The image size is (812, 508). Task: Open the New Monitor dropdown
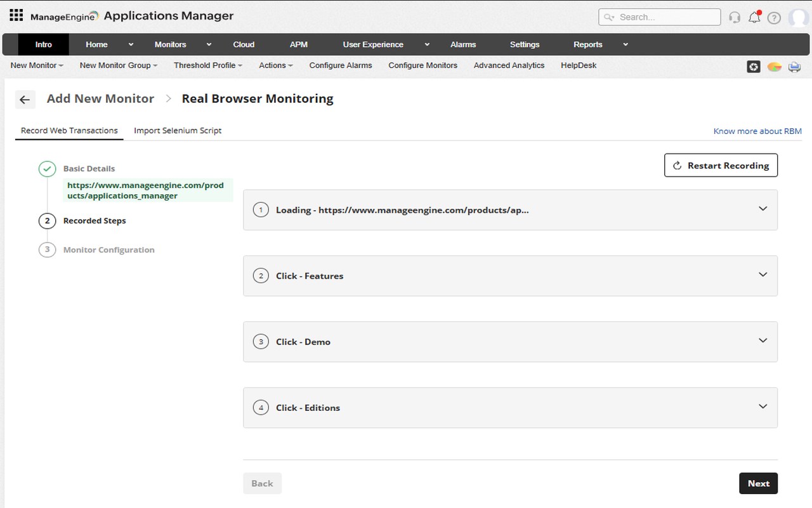(37, 65)
